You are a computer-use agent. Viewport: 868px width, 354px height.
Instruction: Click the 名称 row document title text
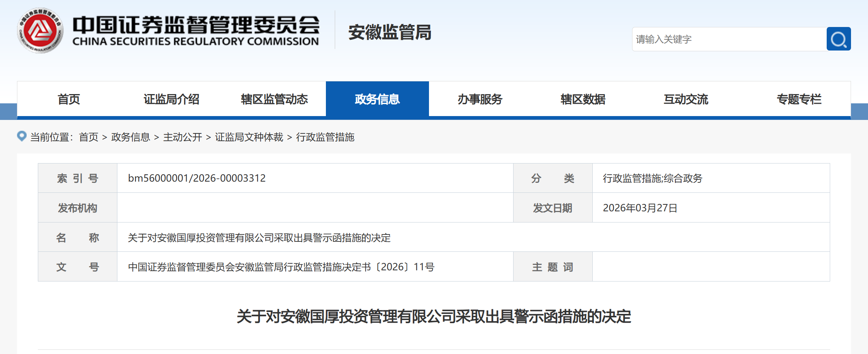259,238
